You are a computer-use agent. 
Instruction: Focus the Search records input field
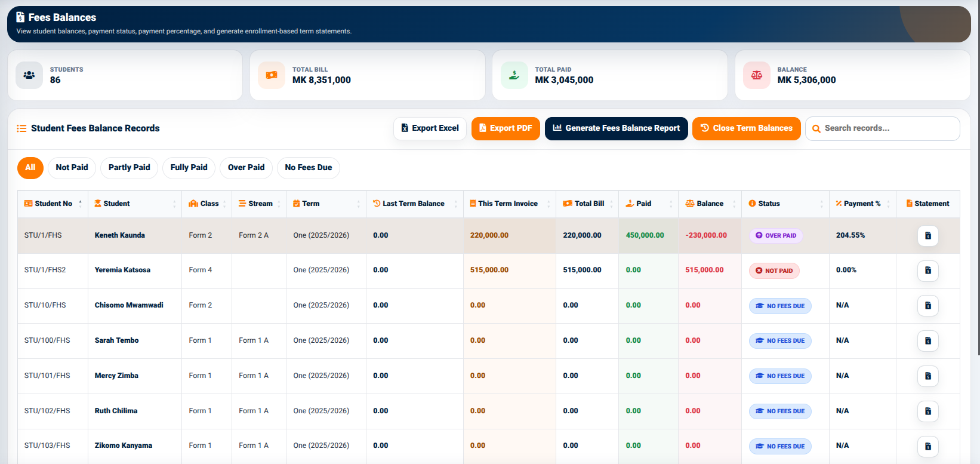(x=883, y=128)
